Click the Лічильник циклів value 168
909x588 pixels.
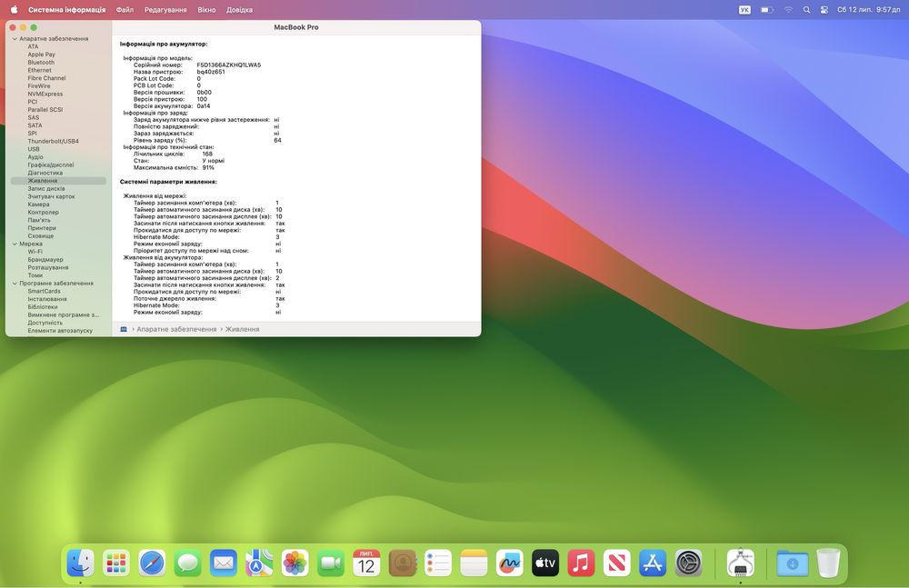207,154
